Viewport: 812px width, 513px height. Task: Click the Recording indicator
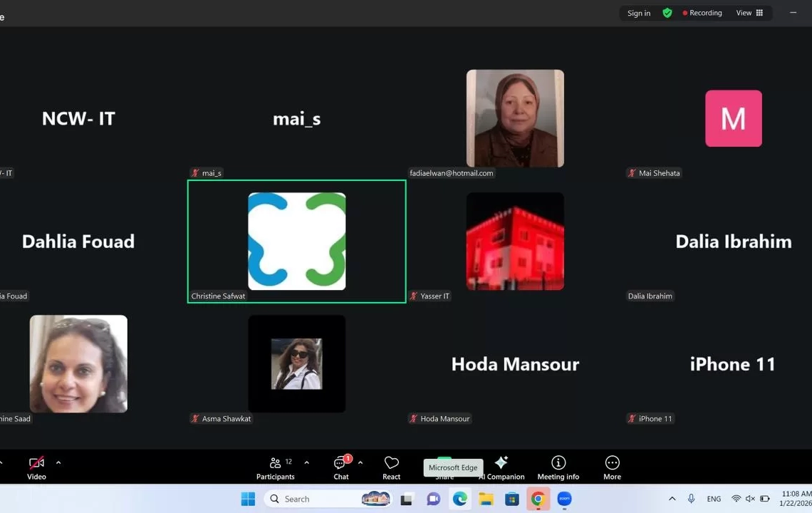[x=702, y=13]
